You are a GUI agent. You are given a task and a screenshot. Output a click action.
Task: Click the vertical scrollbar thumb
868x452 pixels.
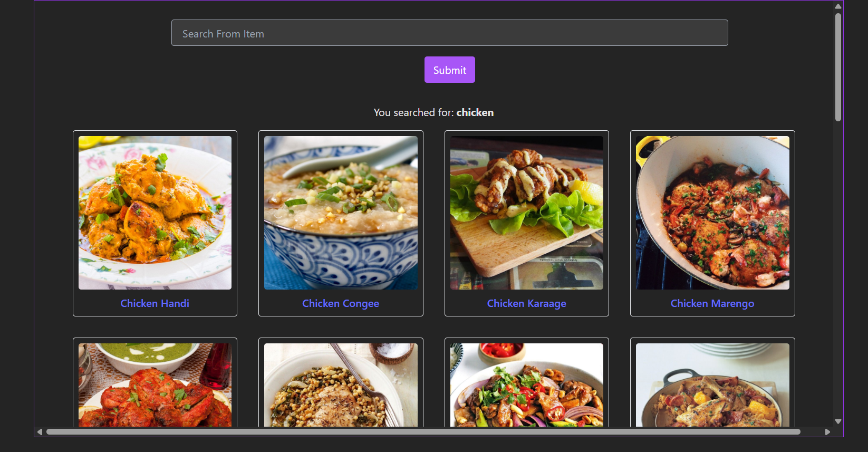pos(838,67)
